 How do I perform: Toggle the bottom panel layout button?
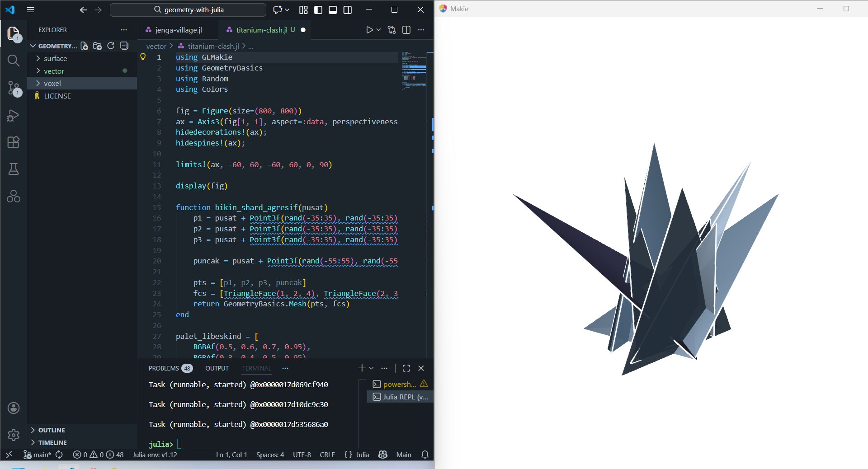point(333,10)
